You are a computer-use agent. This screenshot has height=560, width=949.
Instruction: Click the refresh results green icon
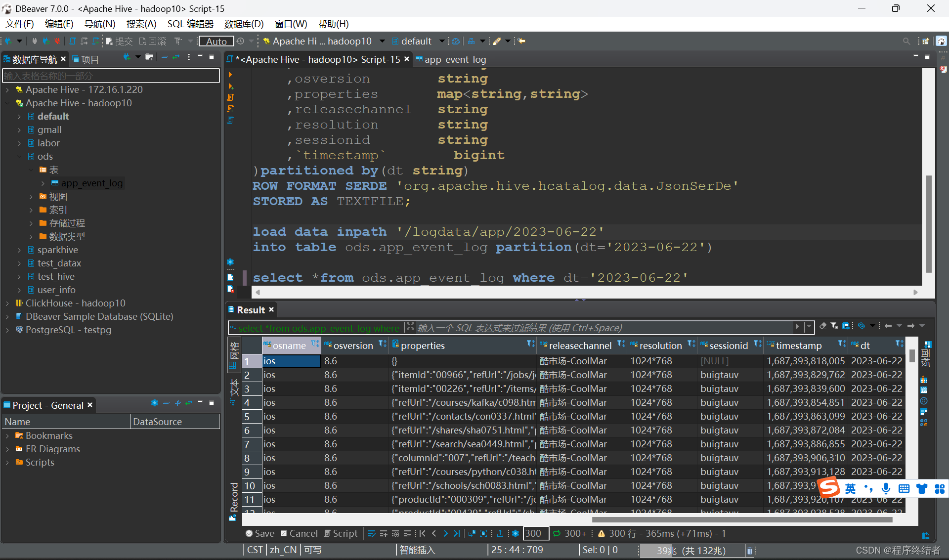coord(557,533)
